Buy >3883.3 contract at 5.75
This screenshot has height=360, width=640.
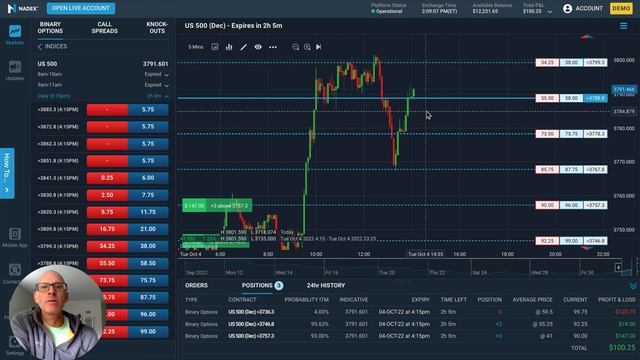(148, 110)
